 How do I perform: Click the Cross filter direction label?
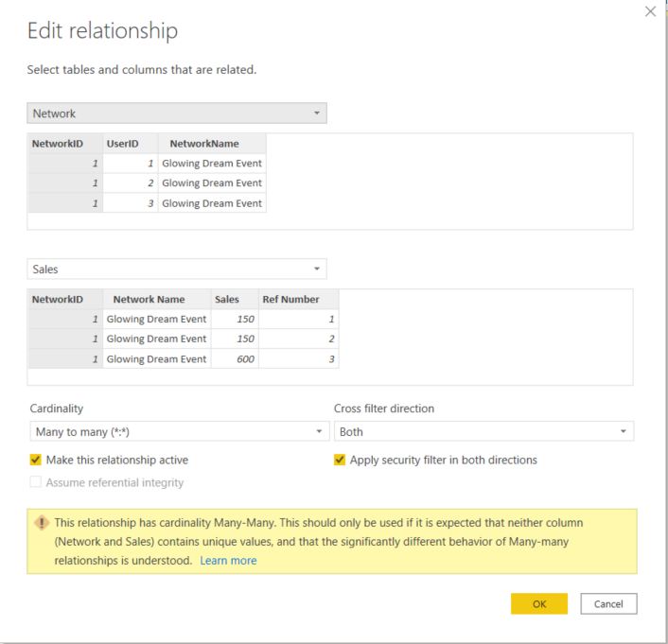[x=384, y=409]
